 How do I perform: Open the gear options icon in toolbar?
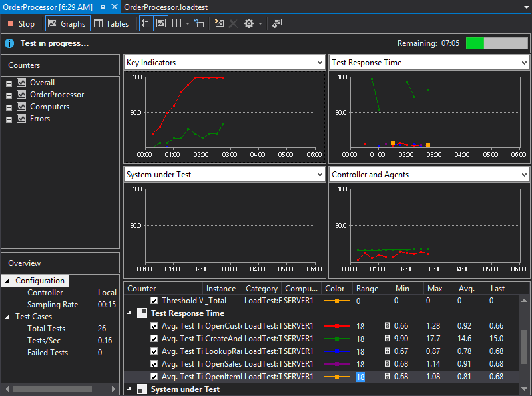(x=249, y=23)
